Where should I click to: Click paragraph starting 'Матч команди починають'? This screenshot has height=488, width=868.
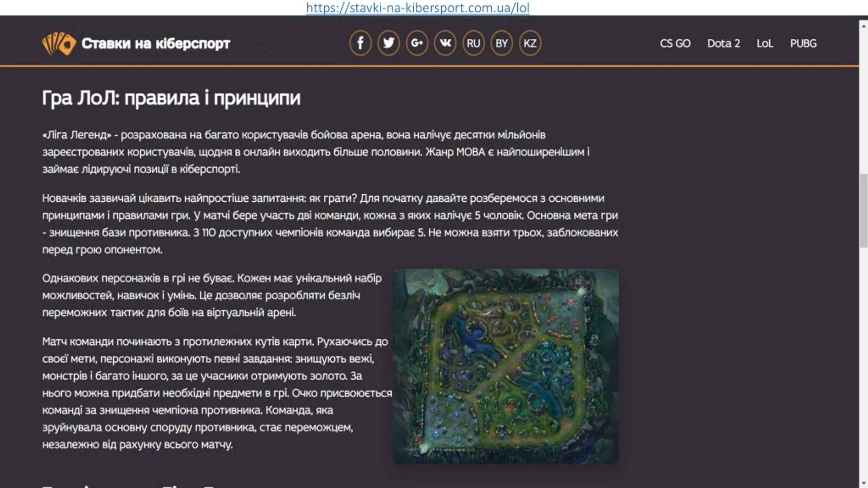tap(217, 393)
